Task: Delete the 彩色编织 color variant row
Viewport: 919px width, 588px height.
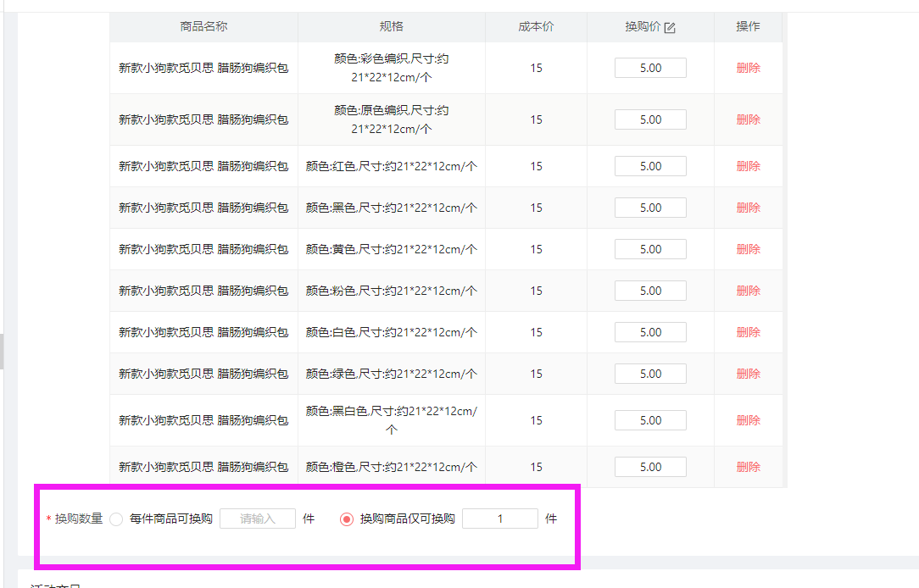Action: tap(748, 68)
